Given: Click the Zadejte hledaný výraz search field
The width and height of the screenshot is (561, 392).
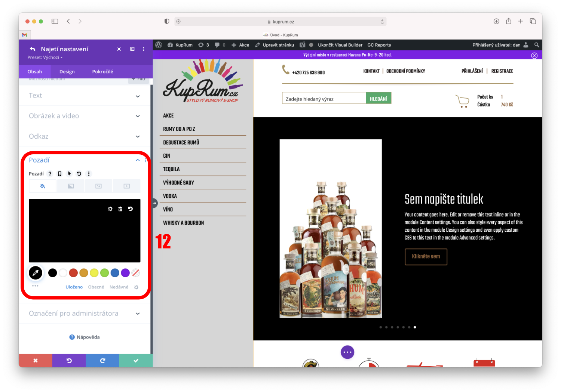Looking at the screenshot, I should click(x=324, y=99).
